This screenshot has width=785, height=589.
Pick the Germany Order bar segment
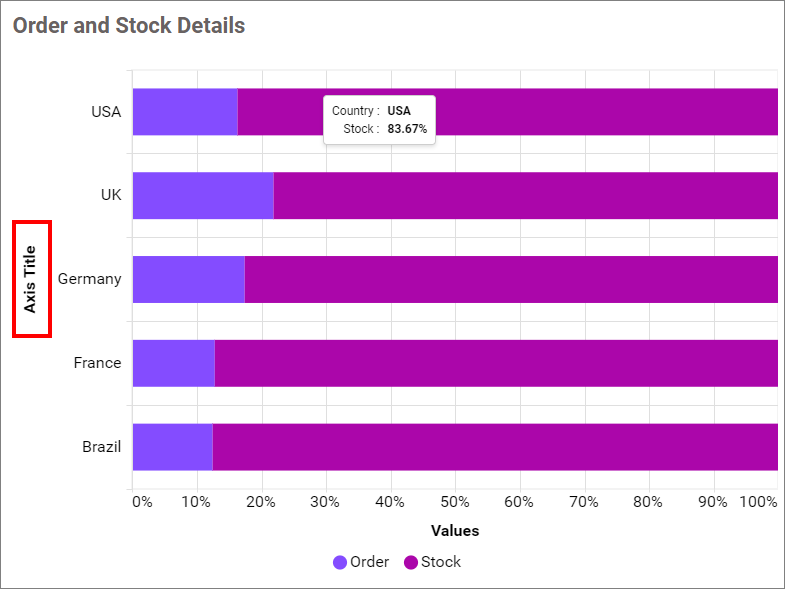[188, 280]
